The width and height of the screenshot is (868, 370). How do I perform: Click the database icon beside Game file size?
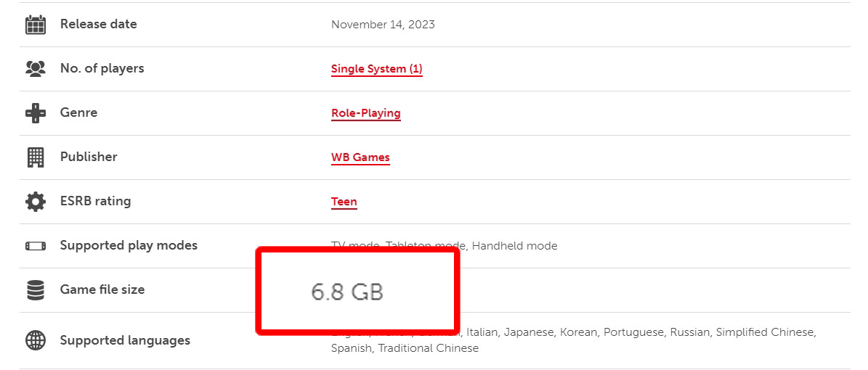pyautogui.click(x=36, y=290)
